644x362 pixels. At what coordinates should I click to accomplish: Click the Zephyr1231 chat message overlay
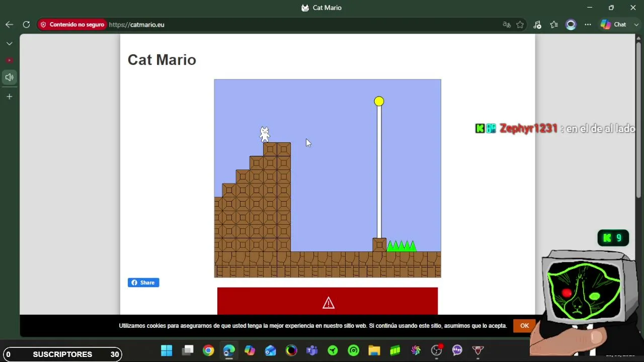555,129
